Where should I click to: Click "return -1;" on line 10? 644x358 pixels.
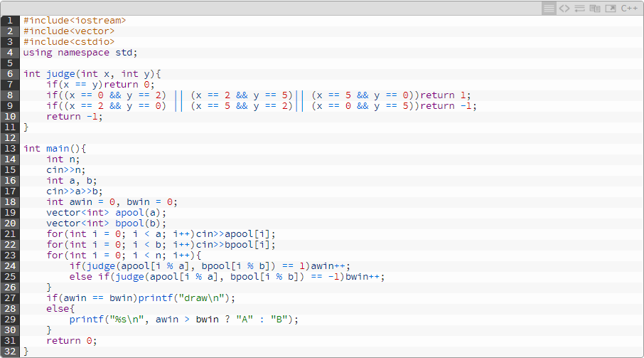(x=75, y=117)
